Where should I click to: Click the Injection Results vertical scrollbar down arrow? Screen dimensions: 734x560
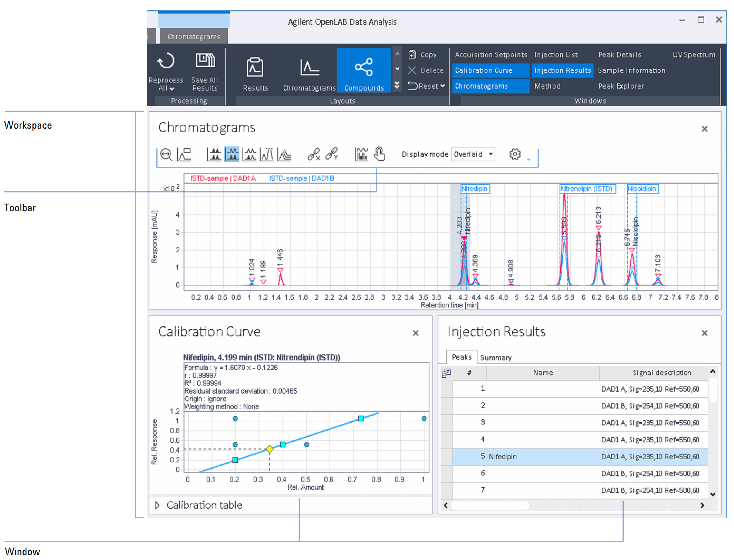click(x=712, y=494)
